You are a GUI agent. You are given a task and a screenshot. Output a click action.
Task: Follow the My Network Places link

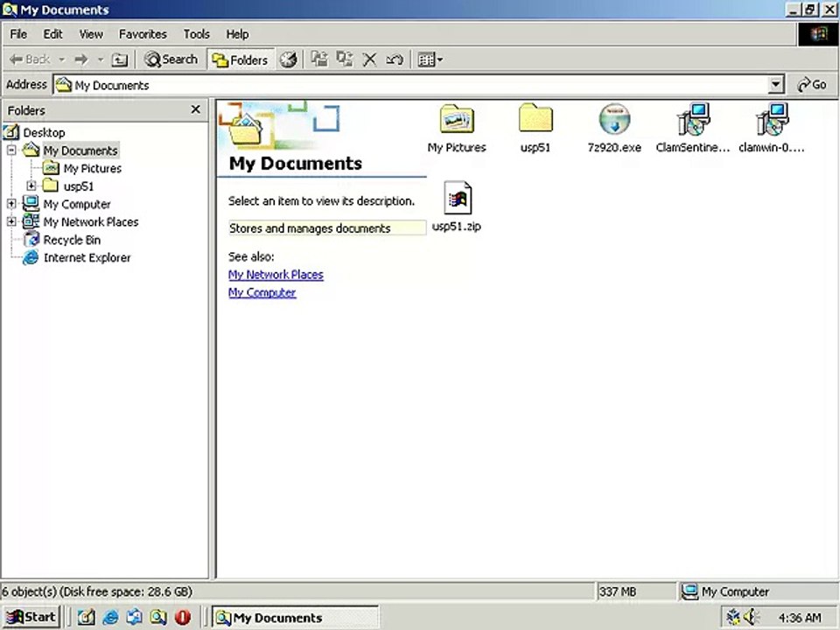tap(276, 275)
